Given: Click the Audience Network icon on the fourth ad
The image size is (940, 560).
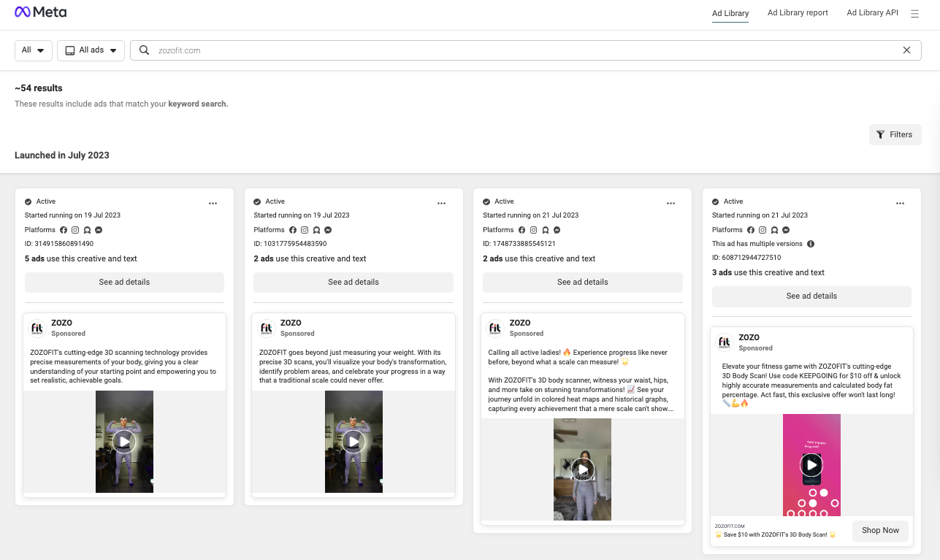Looking at the screenshot, I should pyautogui.click(x=774, y=229).
